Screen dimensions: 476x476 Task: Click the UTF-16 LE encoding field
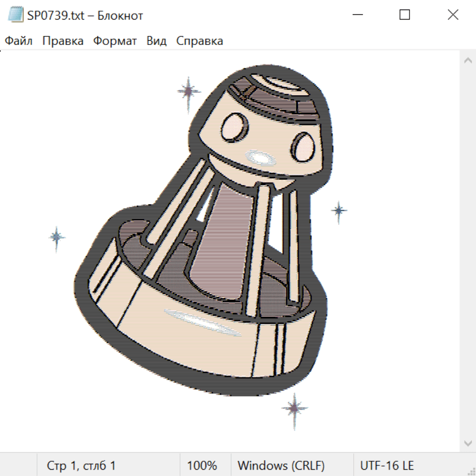point(387,465)
